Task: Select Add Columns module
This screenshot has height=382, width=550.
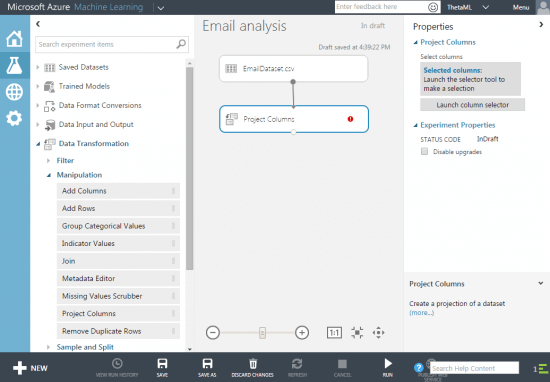Action: point(118,191)
